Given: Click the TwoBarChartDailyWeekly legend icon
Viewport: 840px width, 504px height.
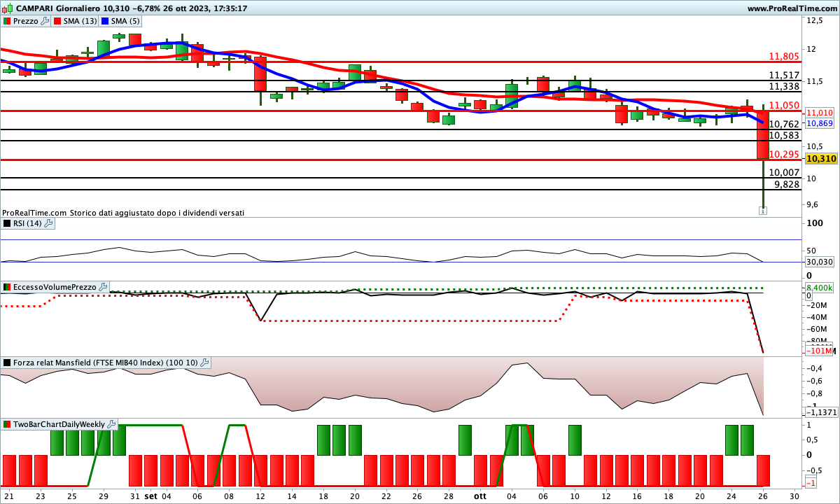Looking at the screenshot, I should point(7,424).
